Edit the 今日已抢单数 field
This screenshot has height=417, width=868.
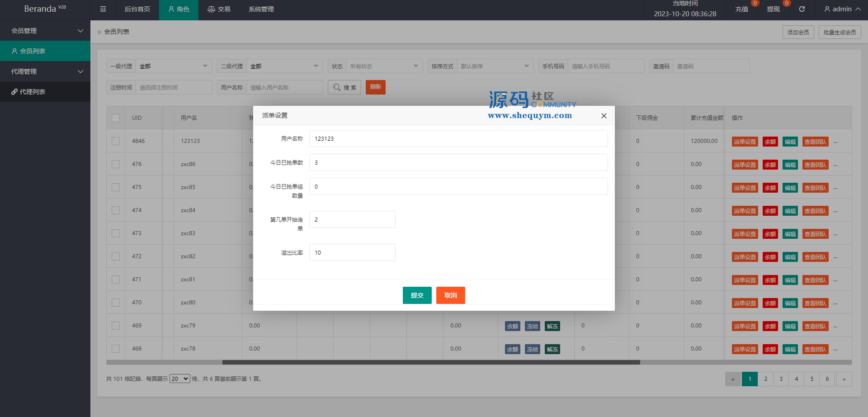click(458, 162)
